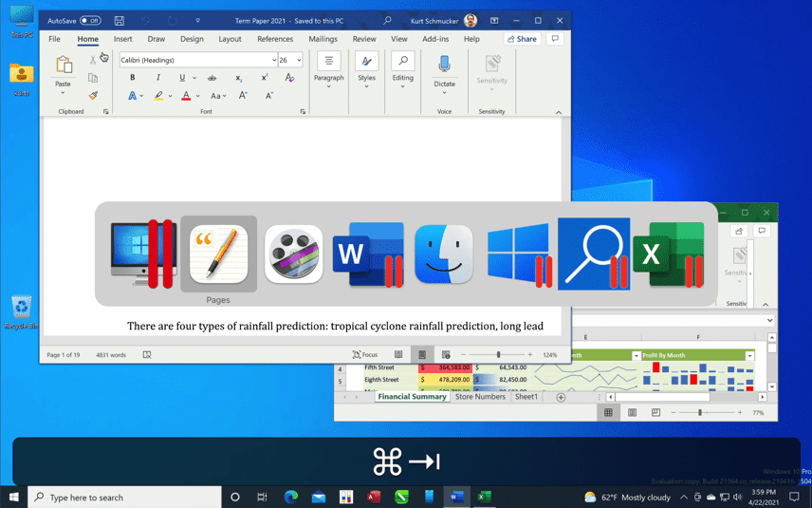Decrease font size with Shrink Font
The image size is (812, 508).
tap(269, 95)
